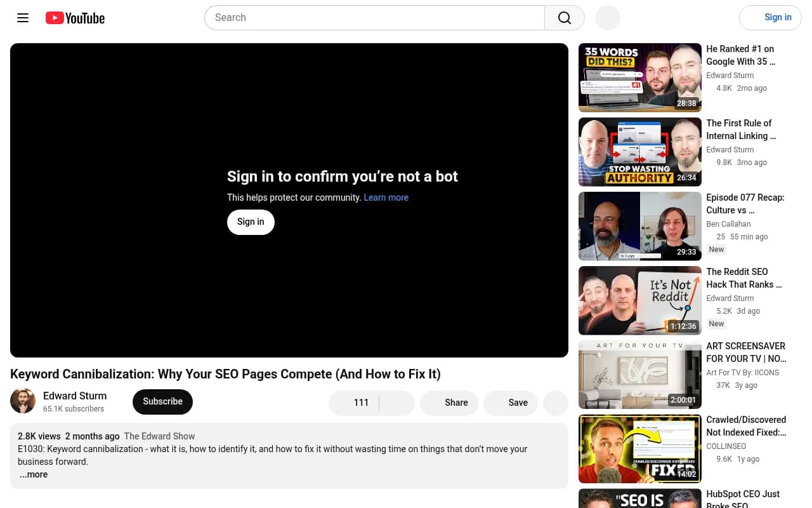Click 28:38 duration badge
Viewport: 812px width, 508px height.
686,104
